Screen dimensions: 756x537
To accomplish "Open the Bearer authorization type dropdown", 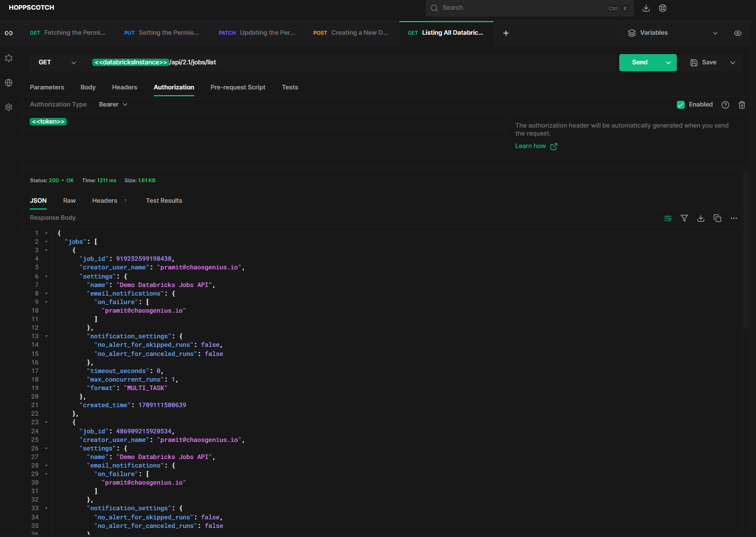I will pyautogui.click(x=112, y=104).
